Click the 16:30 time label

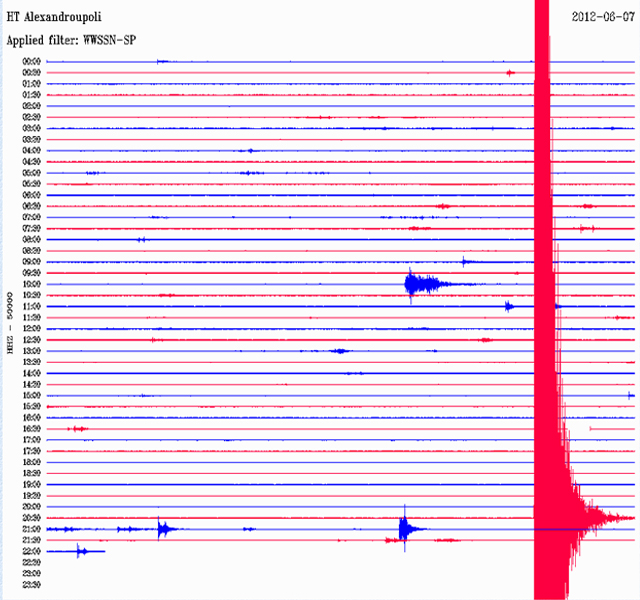click(x=31, y=429)
